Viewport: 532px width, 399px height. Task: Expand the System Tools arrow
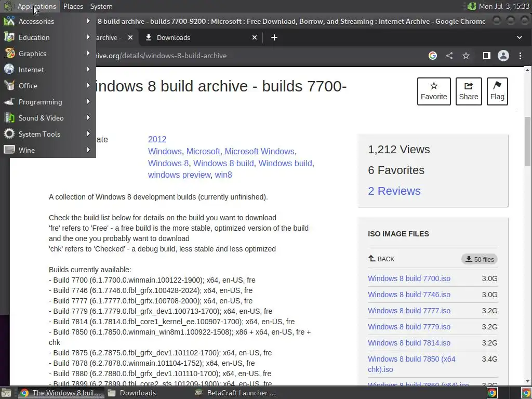coord(88,134)
